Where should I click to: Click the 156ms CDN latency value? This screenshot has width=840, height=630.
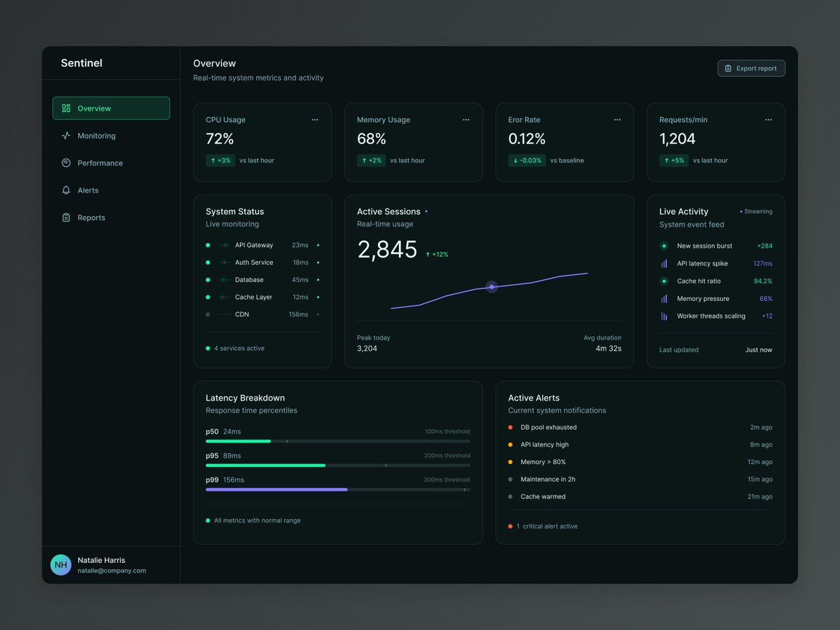click(298, 314)
